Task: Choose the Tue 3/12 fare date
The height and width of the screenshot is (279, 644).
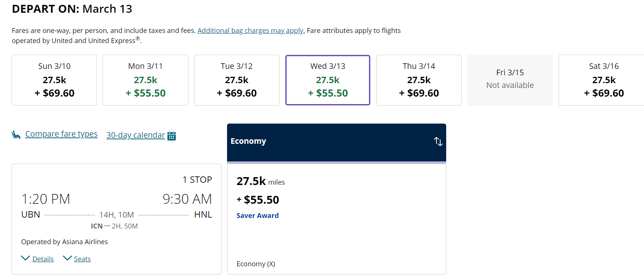Action: pos(237,80)
